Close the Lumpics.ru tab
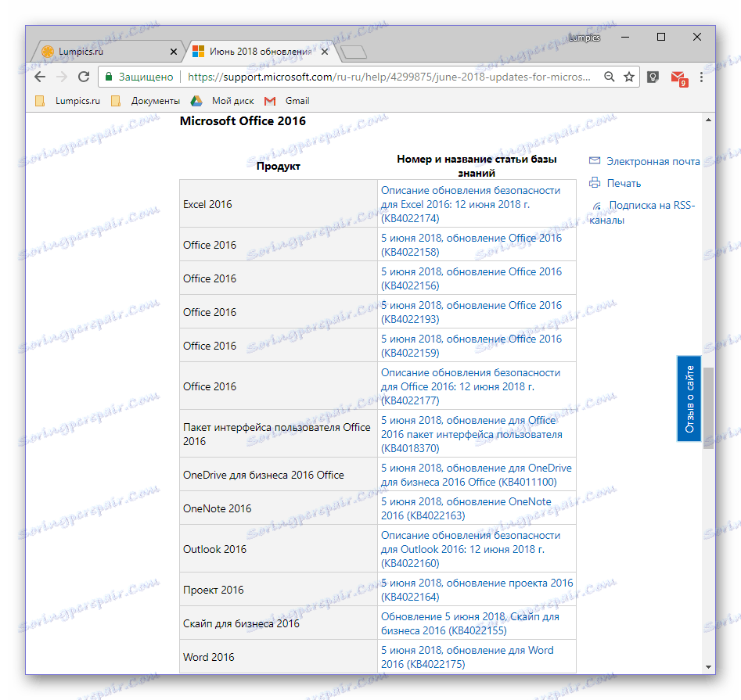741x700 pixels. tap(174, 52)
